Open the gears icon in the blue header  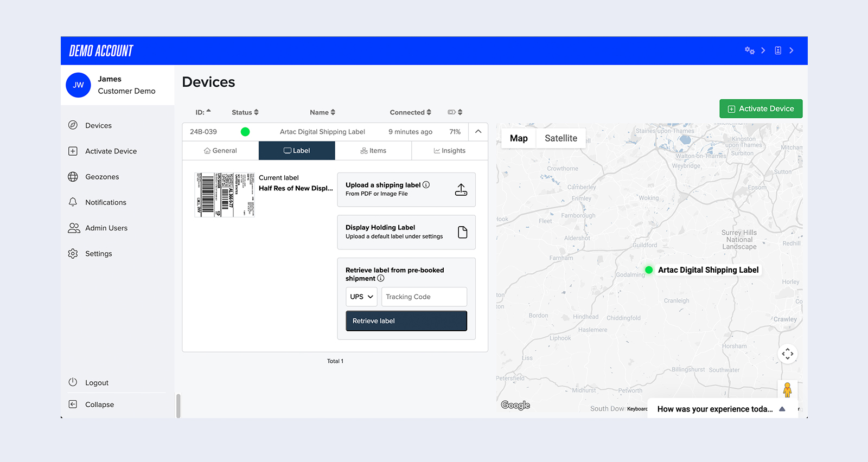pos(750,50)
